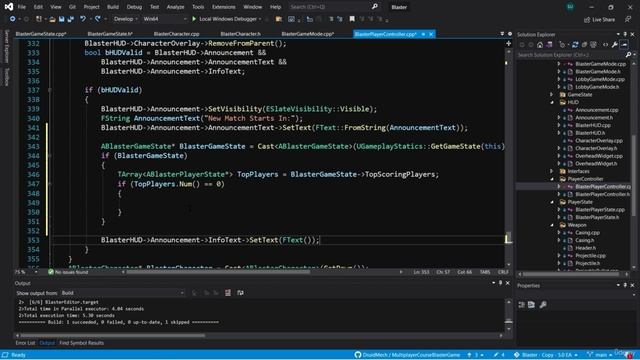The width and height of the screenshot is (640, 360).
Task: Click the Save All icon
Action: tap(71, 19)
